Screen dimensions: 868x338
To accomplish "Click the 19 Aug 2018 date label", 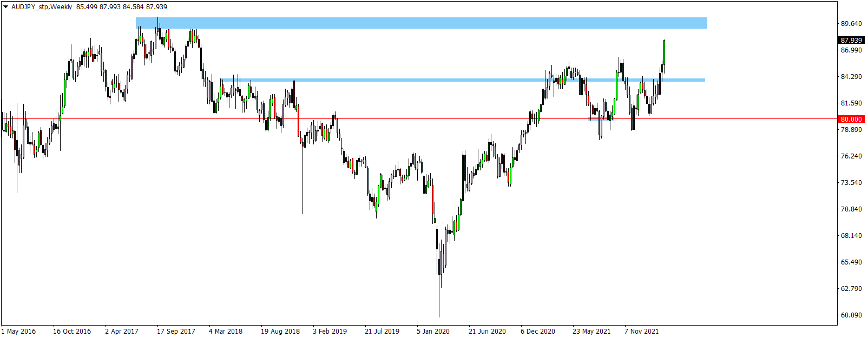I will (x=280, y=331).
